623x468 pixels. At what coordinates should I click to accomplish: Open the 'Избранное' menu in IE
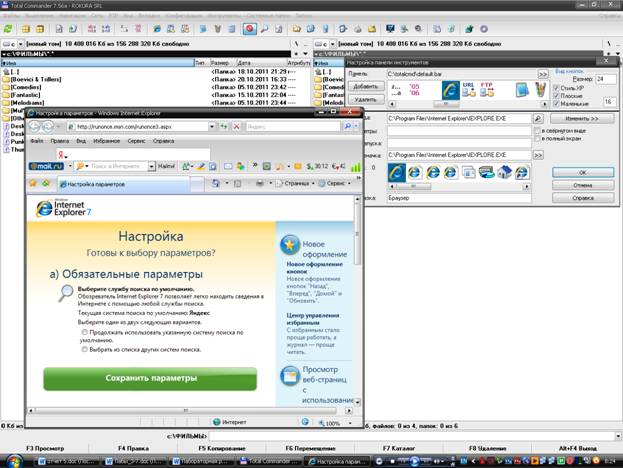point(92,140)
